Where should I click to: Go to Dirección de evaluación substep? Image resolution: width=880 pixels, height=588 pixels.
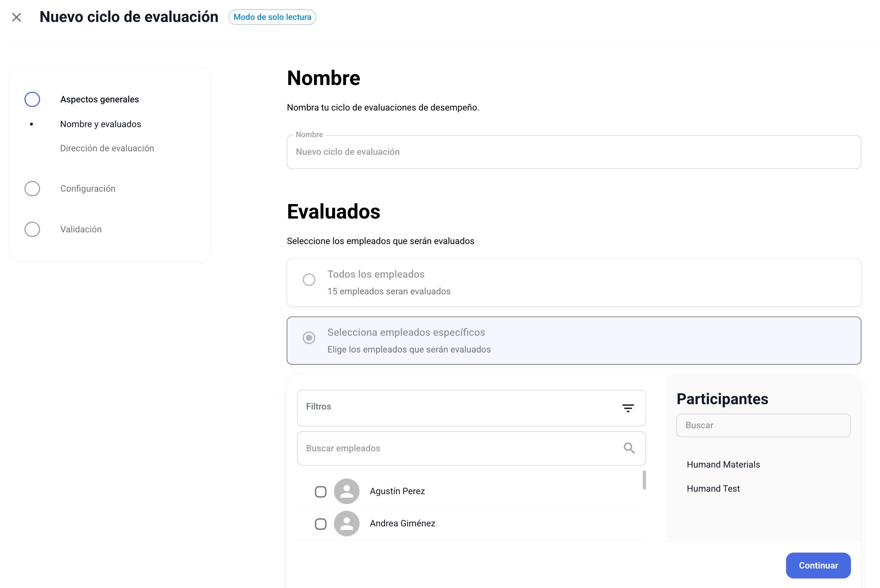point(107,148)
